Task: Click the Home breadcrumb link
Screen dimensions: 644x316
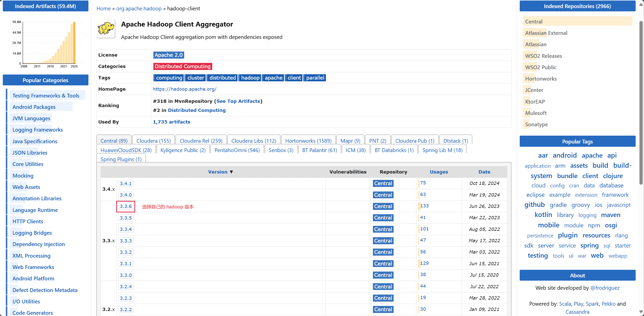Action: click(104, 9)
